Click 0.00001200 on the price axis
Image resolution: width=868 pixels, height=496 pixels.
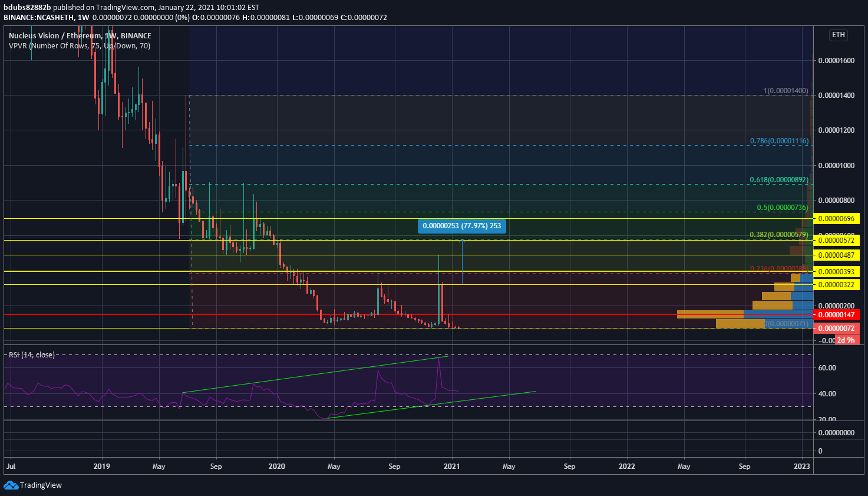pyautogui.click(x=837, y=130)
